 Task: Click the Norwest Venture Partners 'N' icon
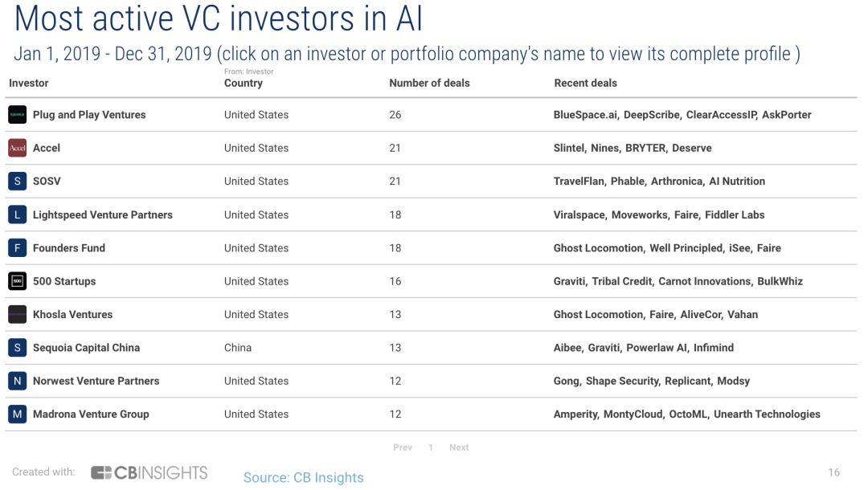18,381
